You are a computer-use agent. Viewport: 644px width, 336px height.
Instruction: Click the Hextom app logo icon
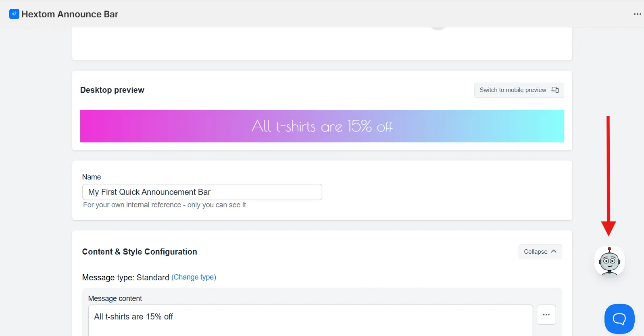(x=14, y=14)
